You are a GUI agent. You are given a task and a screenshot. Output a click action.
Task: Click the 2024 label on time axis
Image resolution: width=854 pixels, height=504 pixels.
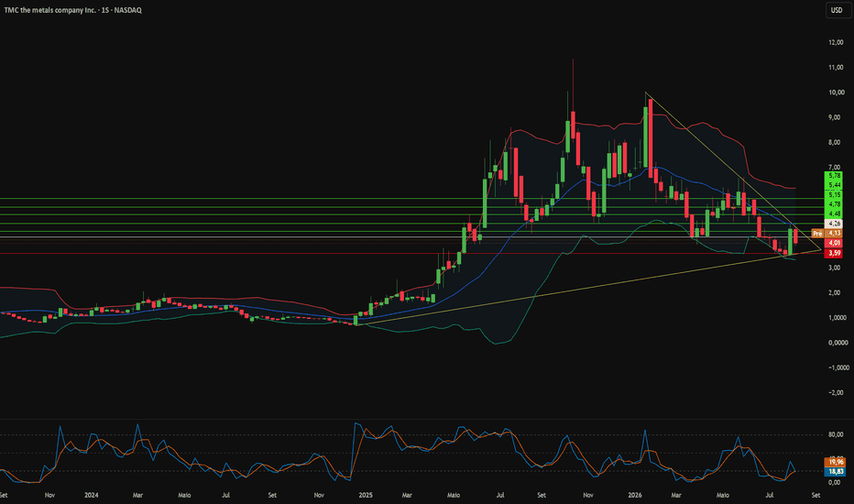click(92, 495)
